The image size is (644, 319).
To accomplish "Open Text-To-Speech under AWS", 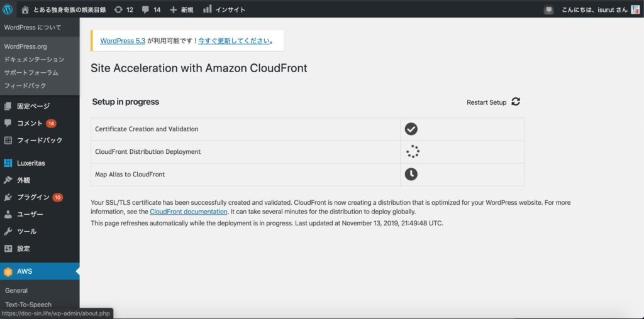I will [28, 305].
